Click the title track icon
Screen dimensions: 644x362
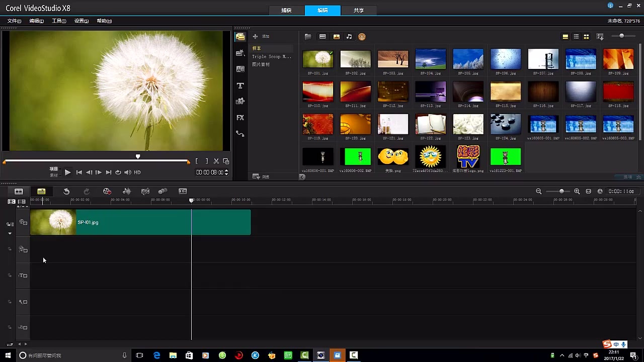pyautogui.click(x=23, y=276)
